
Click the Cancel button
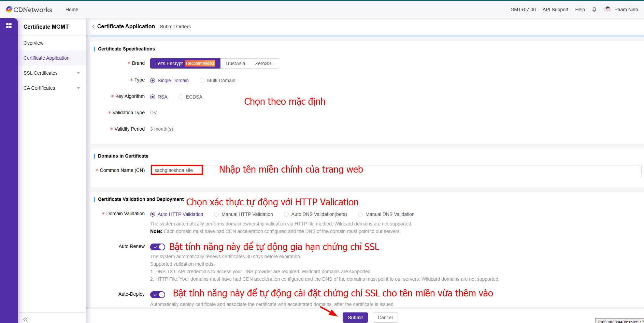tap(385, 318)
